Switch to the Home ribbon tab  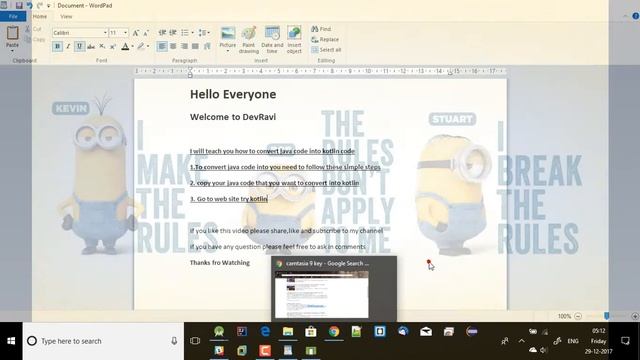(40, 16)
